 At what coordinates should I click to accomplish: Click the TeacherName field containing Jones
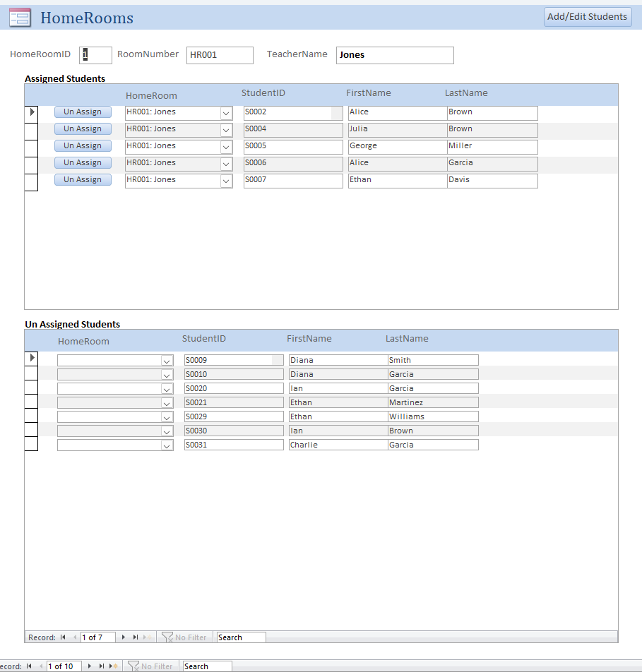click(395, 55)
